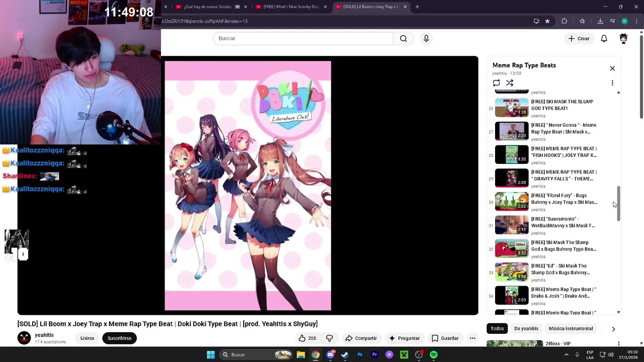This screenshot has width=644, height=362.
Task: Save video with Guardar button
Action: pos(445,338)
